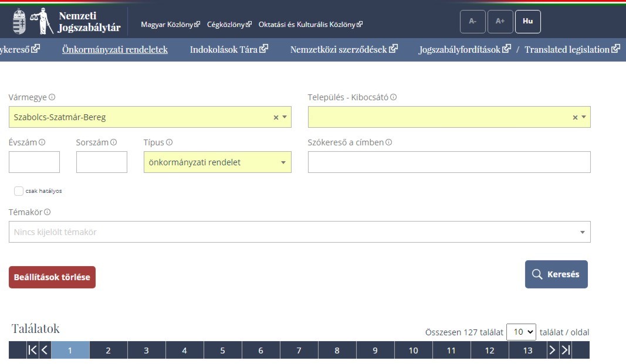This screenshot has width=626, height=364.
Task: Toggle the 'csak hatályos' checkbox
Action: coord(19,191)
